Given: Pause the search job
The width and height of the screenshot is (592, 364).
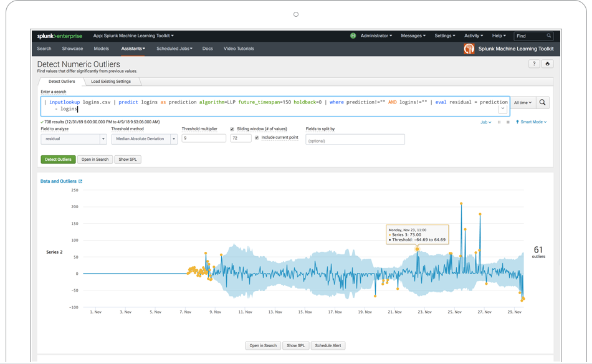Looking at the screenshot, I should click(499, 122).
